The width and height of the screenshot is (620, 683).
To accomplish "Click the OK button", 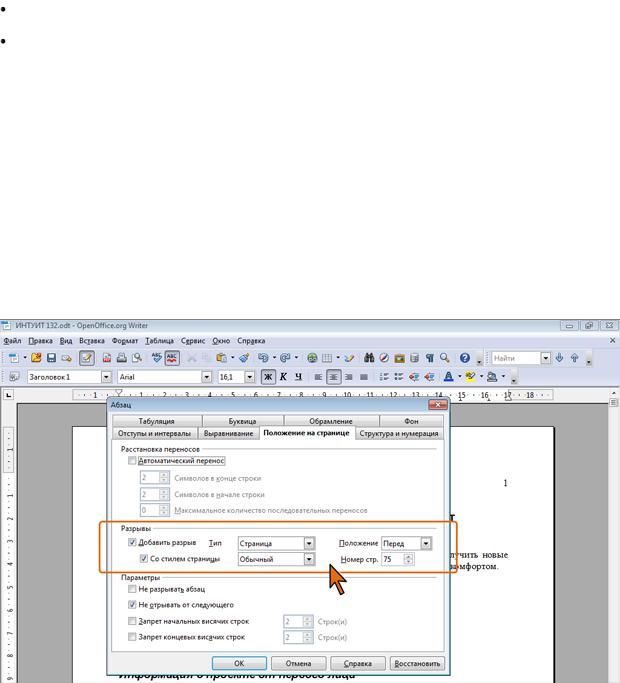I will [x=239, y=663].
